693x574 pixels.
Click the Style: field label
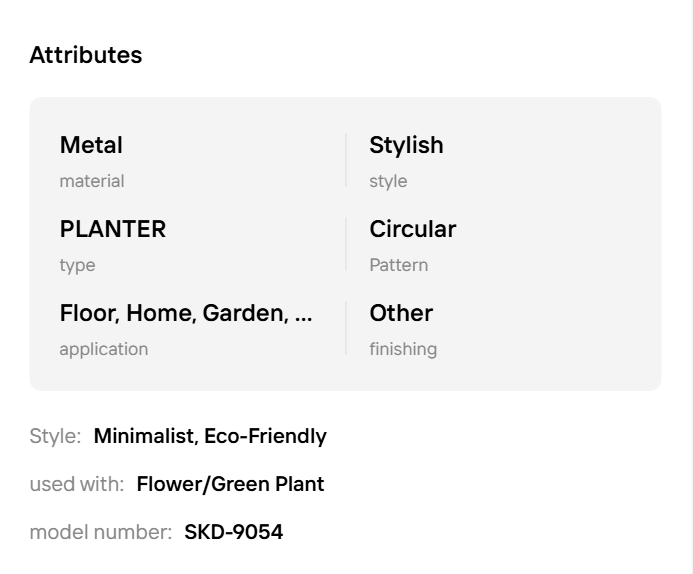(x=55, y=436)
